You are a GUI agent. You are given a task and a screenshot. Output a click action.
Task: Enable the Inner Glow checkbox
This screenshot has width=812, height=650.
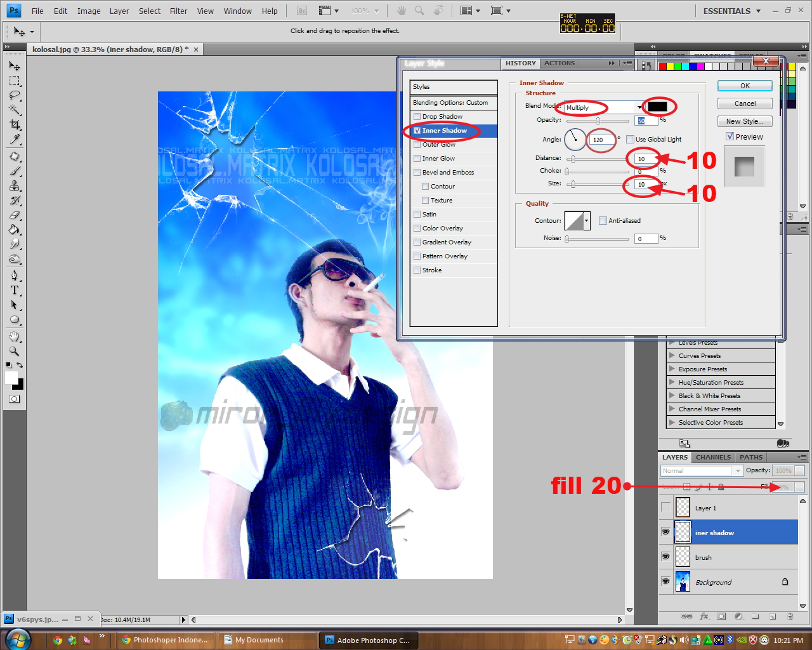[x=417, y=159]
